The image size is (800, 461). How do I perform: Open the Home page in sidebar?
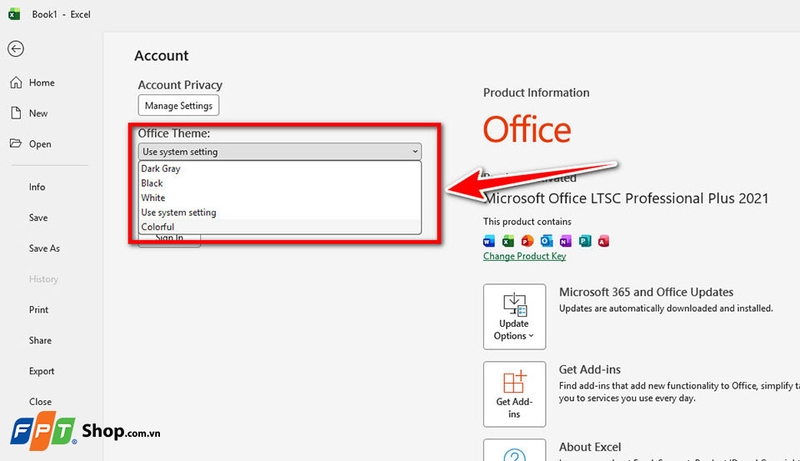pyautogui.click(x=42, y=83)
